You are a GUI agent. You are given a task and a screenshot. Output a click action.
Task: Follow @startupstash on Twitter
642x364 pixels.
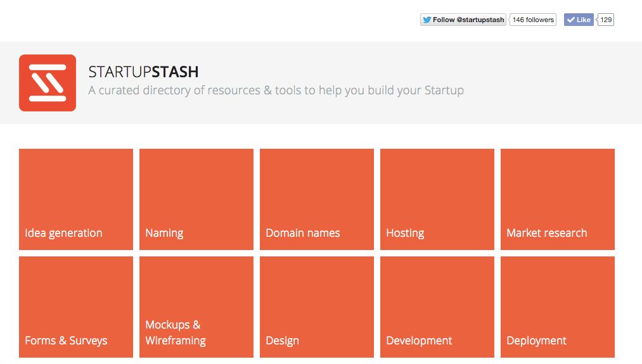463,20
